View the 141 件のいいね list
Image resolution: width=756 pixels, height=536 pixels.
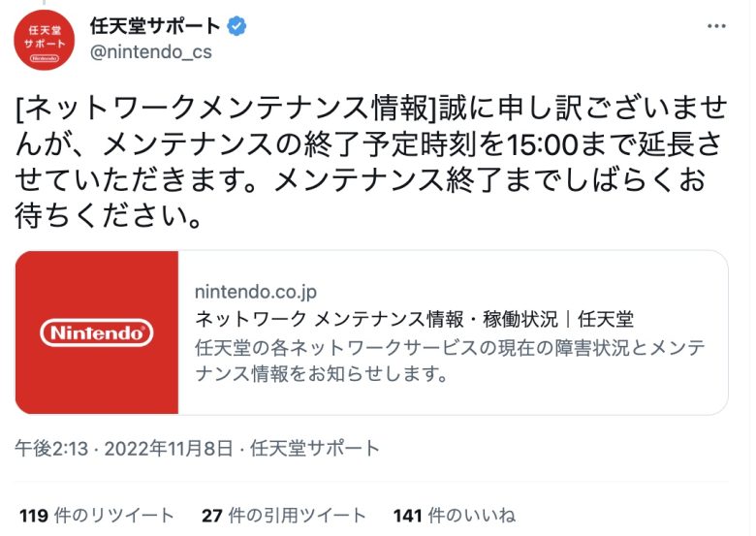(454, 516)
